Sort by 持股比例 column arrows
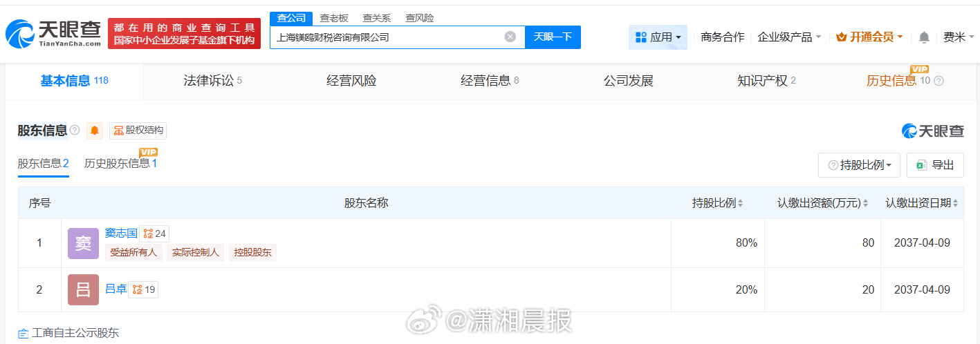980x344 pixels. click(x=740, y=203)
